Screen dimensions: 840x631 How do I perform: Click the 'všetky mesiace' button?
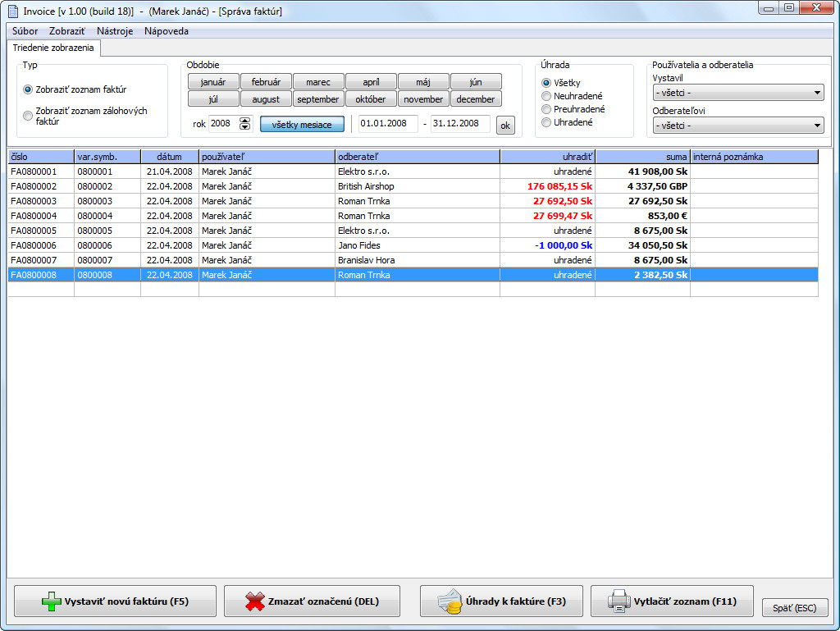(x=302, y=124)
